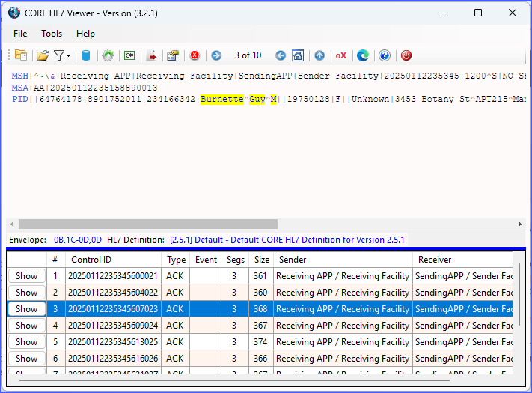Viewport: 532px width, 393px height.
Task: Click the Receiver column header
Action: (x=462, y=260)
